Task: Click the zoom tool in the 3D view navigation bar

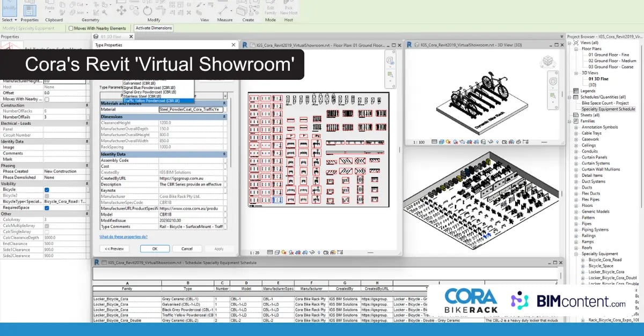Action: tap(554, 95)
